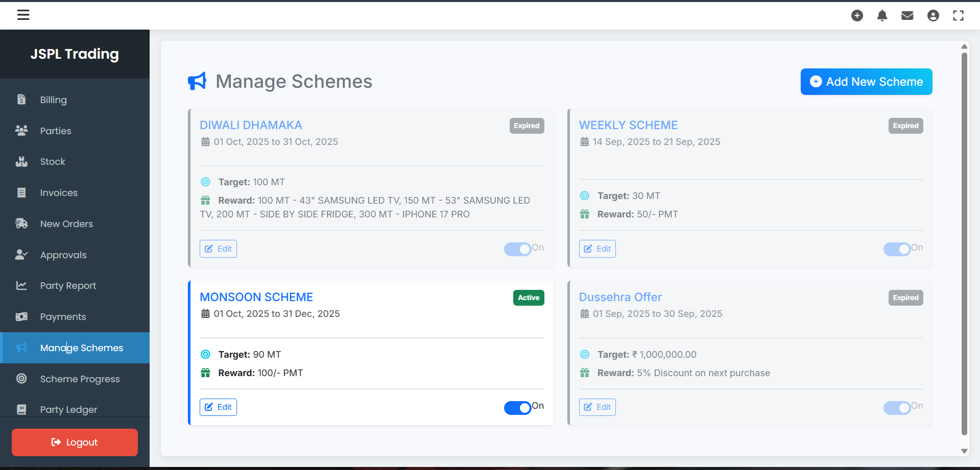Screen dimensions: 980x470
Task: Toggle the Dussehra Offer switch
Action: pyautogui.click(x=897, y=408)
